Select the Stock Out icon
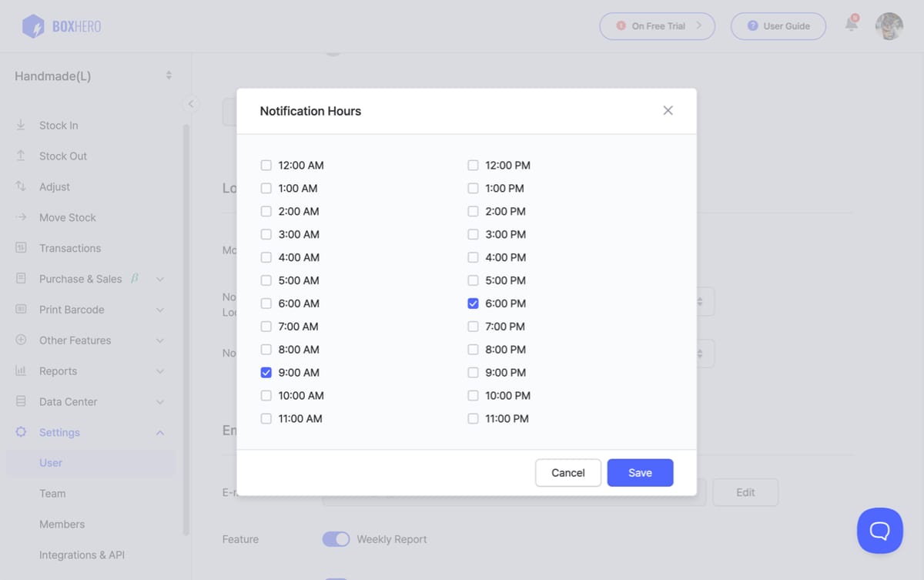 pyautogui.click(x=22, y=156)
